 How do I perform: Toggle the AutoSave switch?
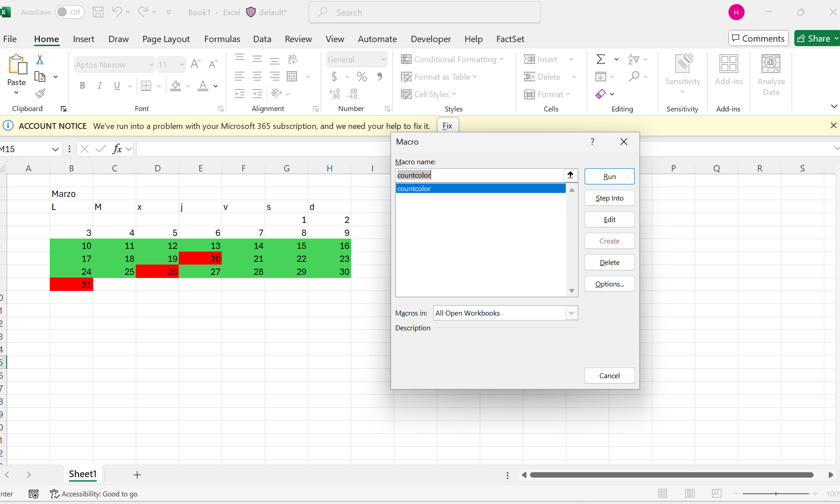point(69,12)
